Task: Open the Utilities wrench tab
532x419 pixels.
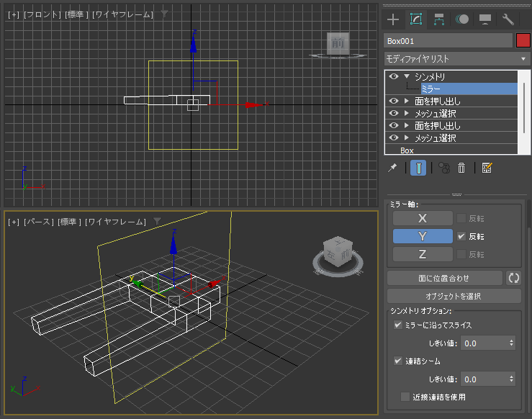Action: [508, 19]
